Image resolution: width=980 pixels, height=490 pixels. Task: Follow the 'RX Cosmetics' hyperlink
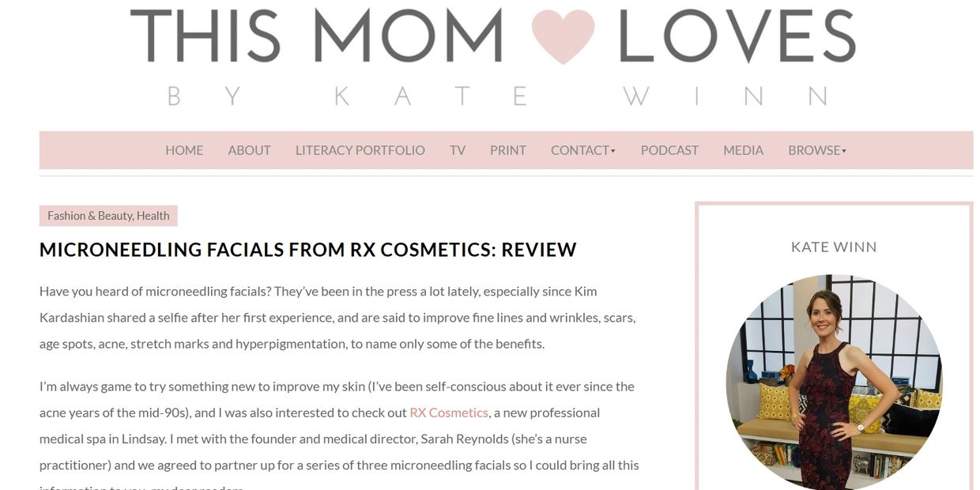[x=448, y=413]
